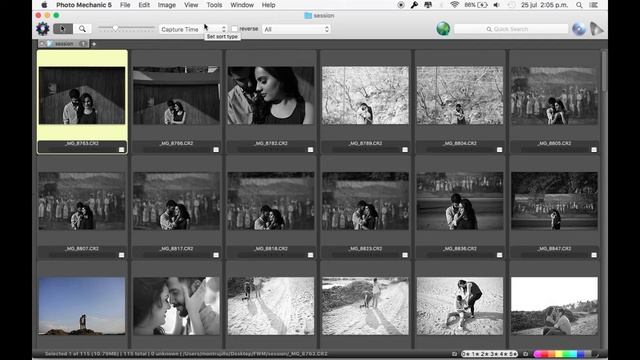The height and width of the screenshot is (360, 640).
Task: Tag the _MG_8766.CR2 checkbox
Action: pyautogui.click(x=216, y=150)
